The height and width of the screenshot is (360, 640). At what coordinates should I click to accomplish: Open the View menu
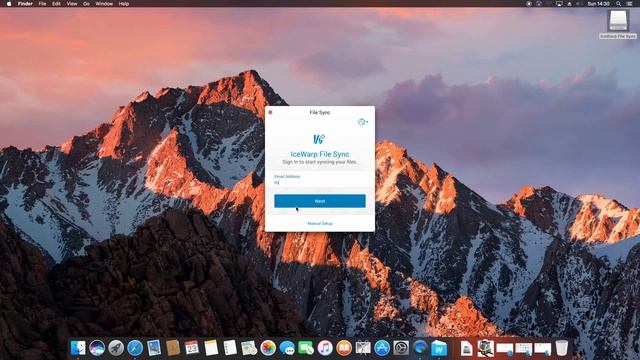coord(72,4)
